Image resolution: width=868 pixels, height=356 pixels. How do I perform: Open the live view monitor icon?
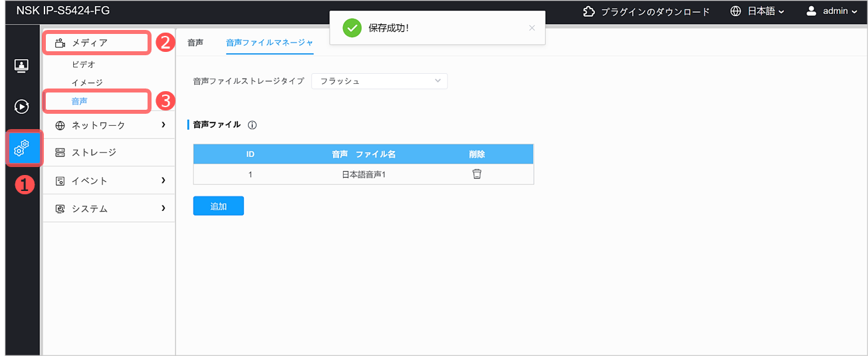click(21, 65)
